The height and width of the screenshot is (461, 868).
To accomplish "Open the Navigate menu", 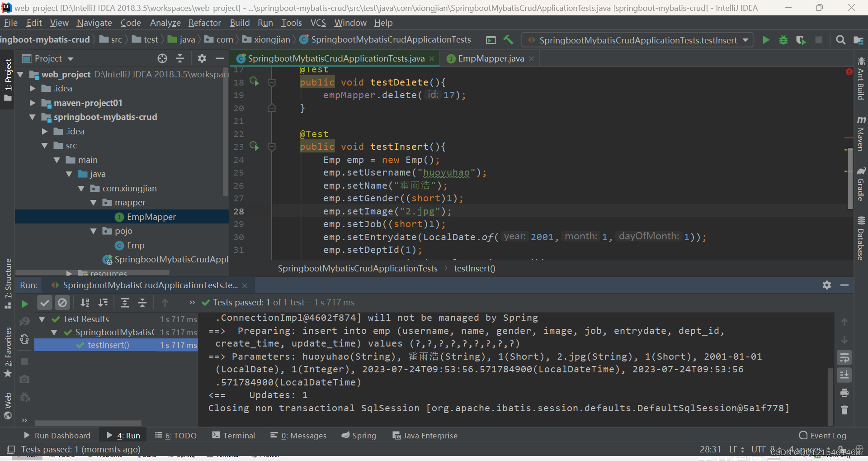I will [x=94, y=23].
